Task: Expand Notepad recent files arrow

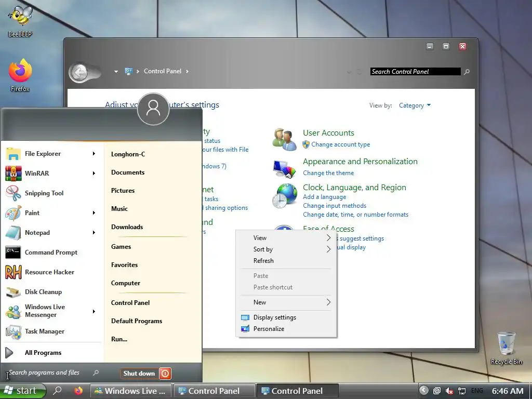Action: [x=94, y=232]
